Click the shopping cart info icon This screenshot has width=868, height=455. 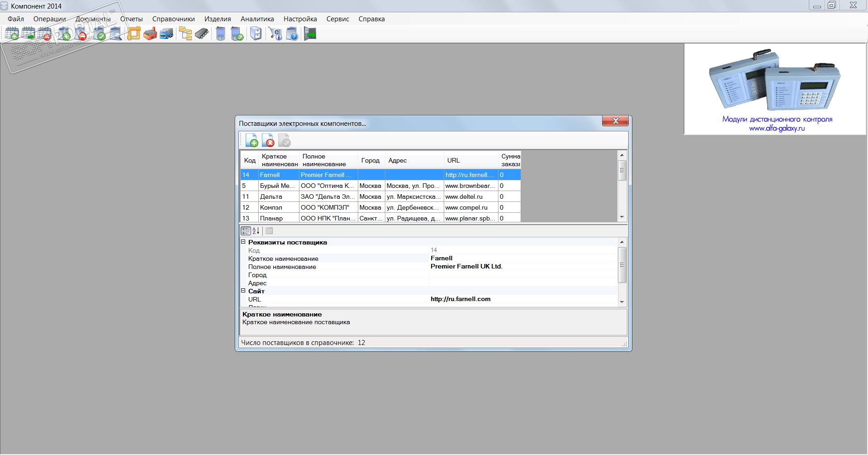(275, 34)
